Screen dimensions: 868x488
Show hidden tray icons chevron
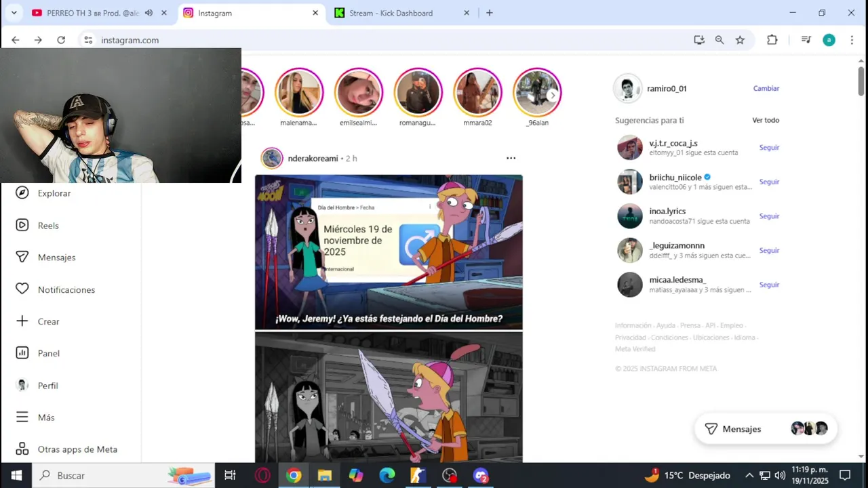(x=749, y=476)
